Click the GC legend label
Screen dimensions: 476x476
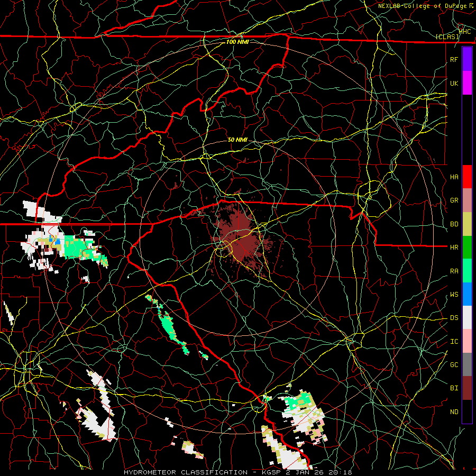tap(454, 365)
